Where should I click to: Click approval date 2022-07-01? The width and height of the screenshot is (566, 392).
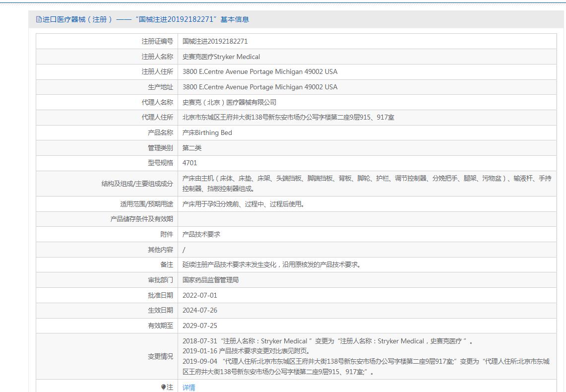pyautogui.click(x=199, y=295)
